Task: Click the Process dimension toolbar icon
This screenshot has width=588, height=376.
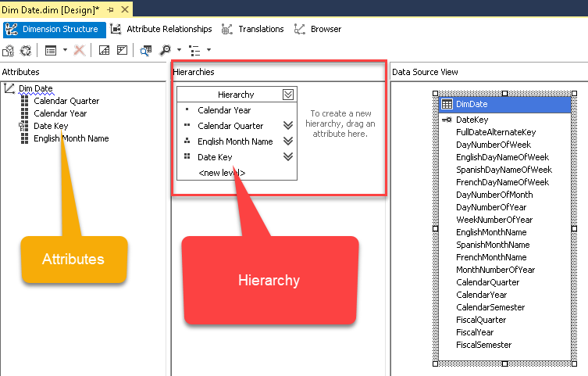Action: 9,50
